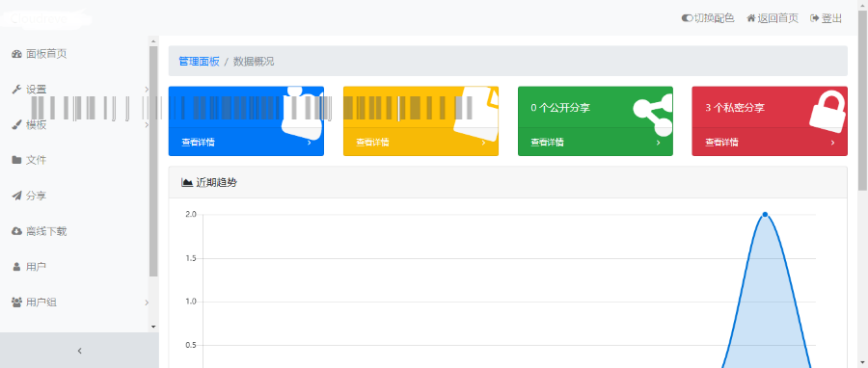This screenshot has height=368, width=868.
Task: Click the group icon for 用户组
Action: [16, 302]
